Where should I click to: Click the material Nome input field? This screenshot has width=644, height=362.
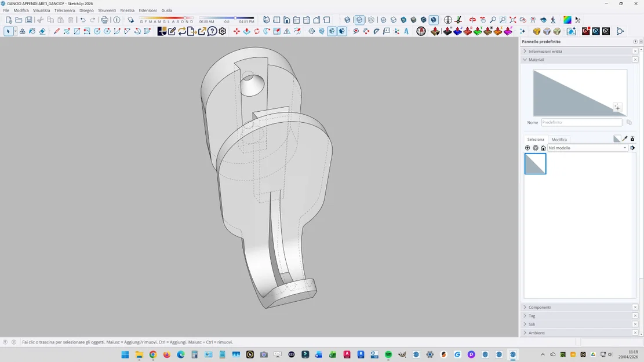(581, 122)
